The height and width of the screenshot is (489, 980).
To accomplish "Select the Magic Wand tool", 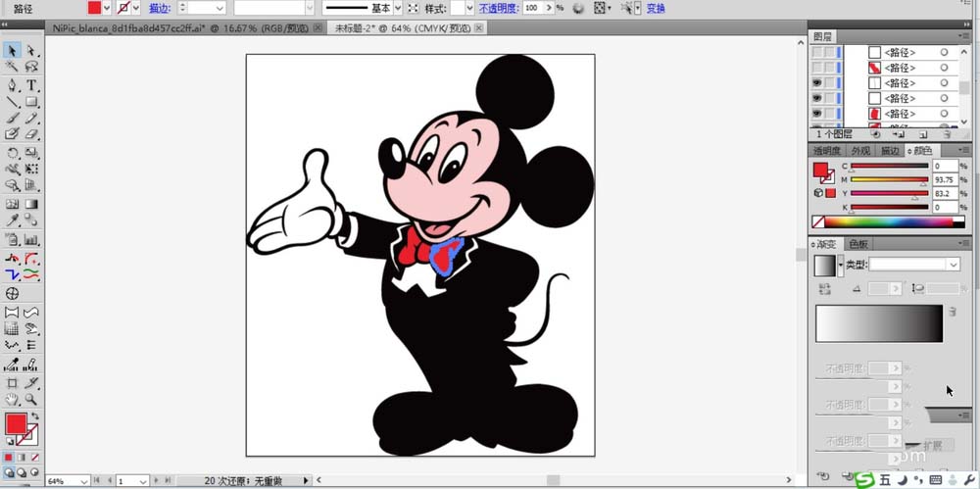I will pos(13,67).
